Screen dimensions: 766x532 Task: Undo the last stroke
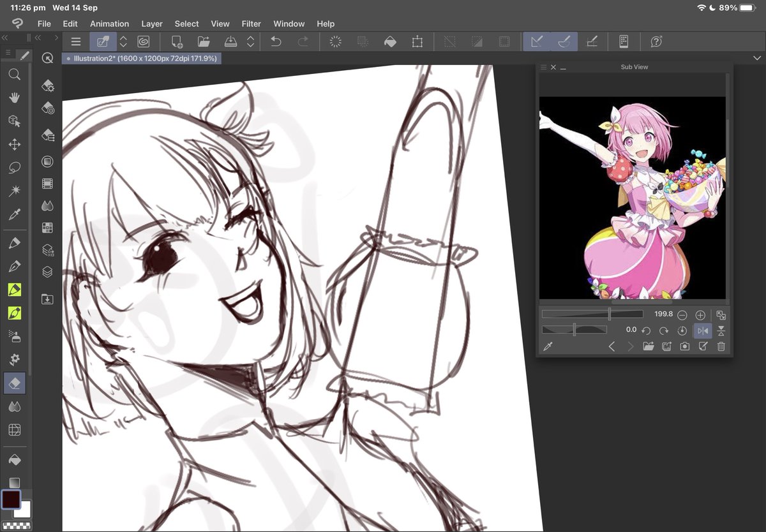pyautogui.click(x=276, y=41)
